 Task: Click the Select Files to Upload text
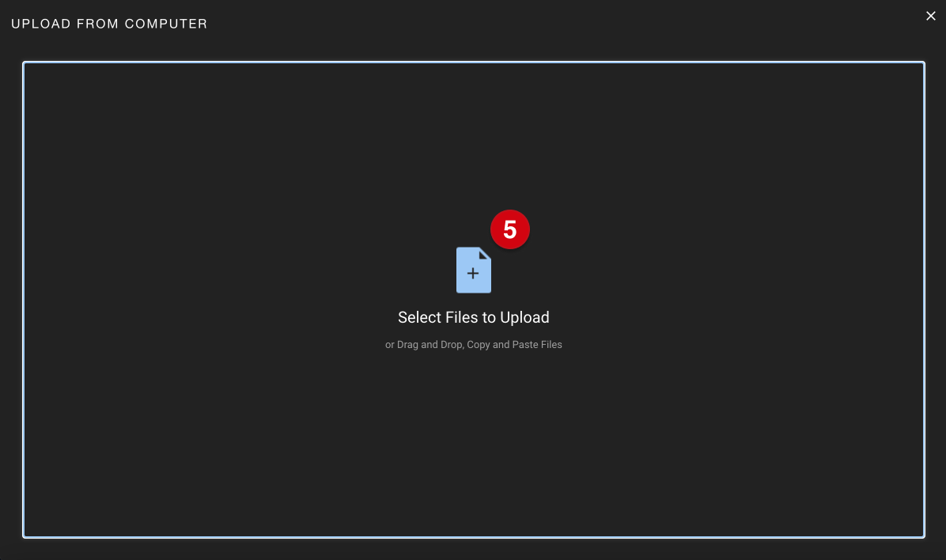pos(474,317)
